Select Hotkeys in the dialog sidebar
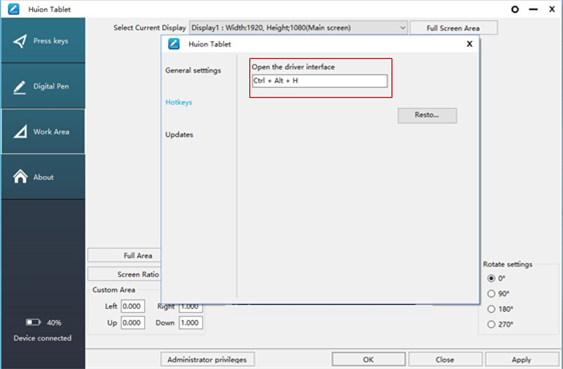This screenshot has height=369, width=563. click(x=178, y=102)
